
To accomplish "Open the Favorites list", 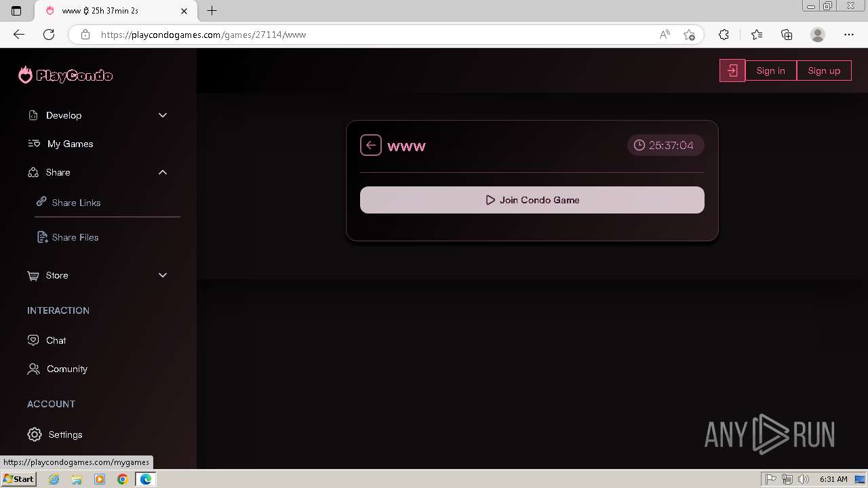I will (757, 35).
